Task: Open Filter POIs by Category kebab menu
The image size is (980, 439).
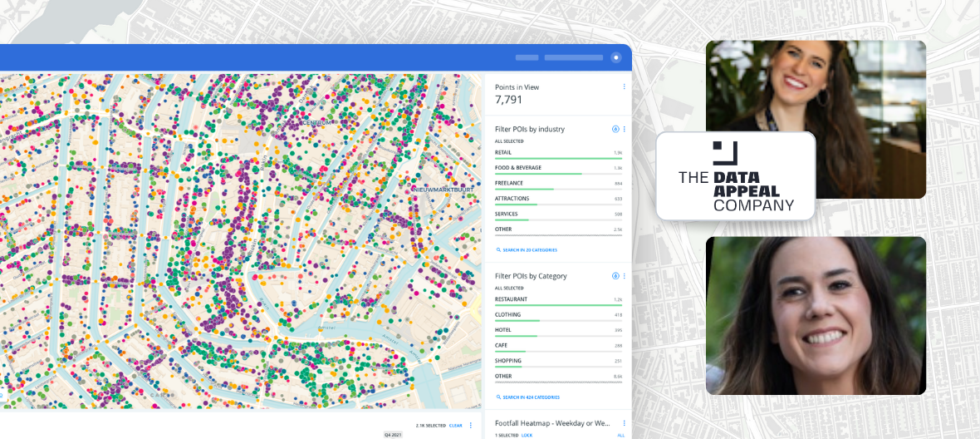Action: coord(624,276)
